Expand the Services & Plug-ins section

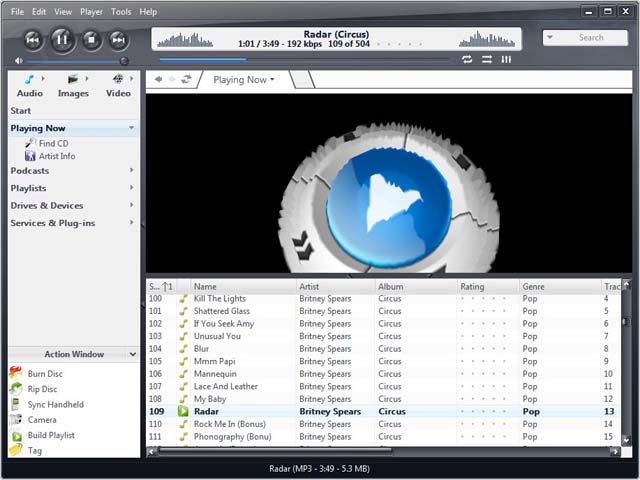point(131,223)
